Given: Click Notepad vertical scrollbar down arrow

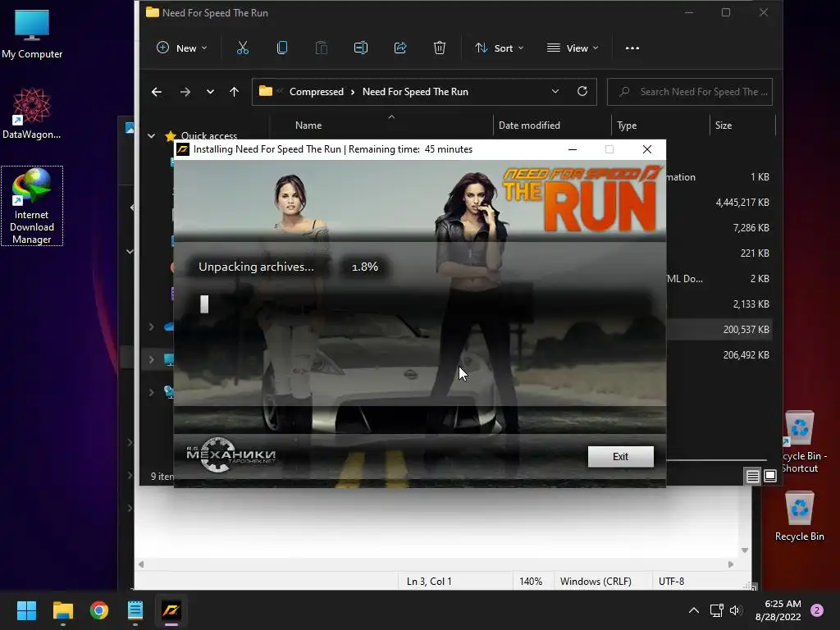Looking at the screenshot, I should point(745,550).
